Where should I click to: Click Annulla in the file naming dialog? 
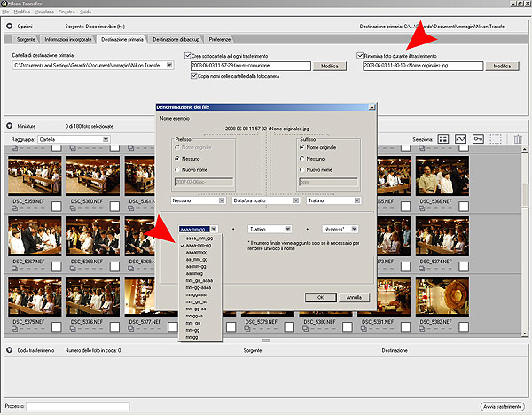tap(354, 297)
